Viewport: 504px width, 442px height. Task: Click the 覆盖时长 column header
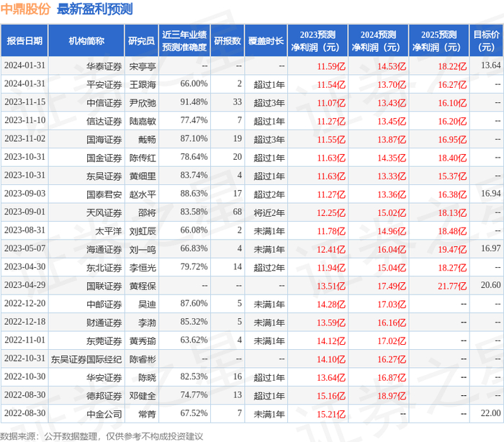pos(266,41)
